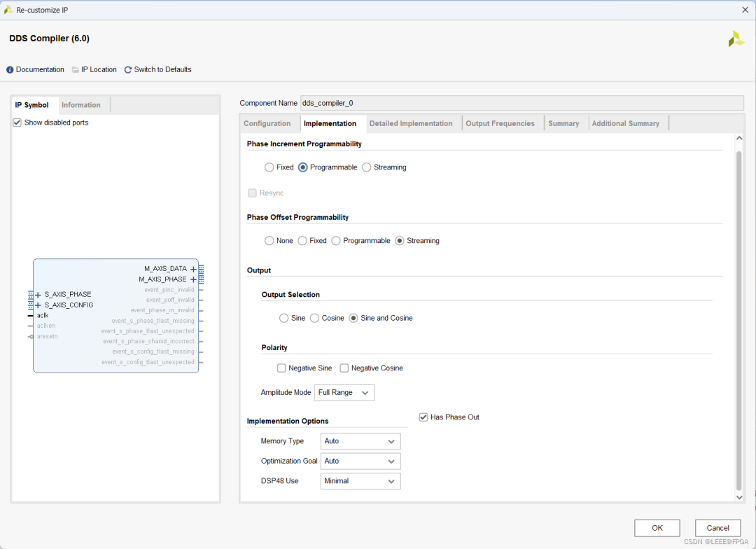The width and height of the screenshot is (756, 549).
Task: Open the Documentation link
Action: (x=40, y=70)
